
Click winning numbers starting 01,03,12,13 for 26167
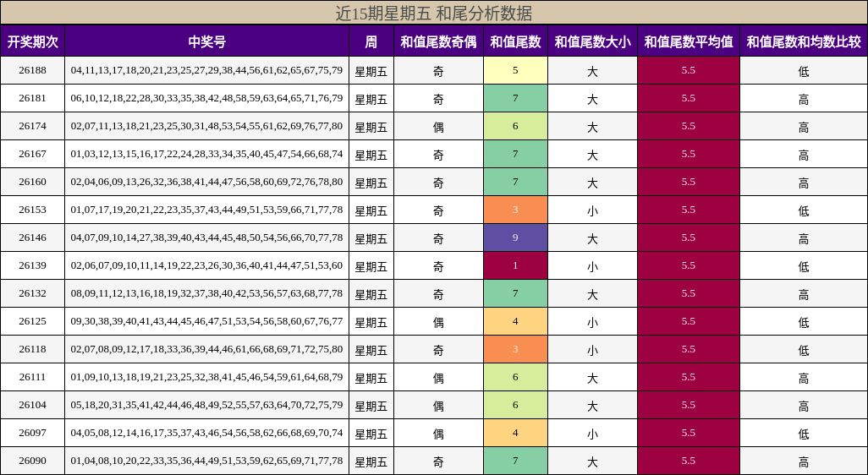pyautogui.click(x=207, y=154)
